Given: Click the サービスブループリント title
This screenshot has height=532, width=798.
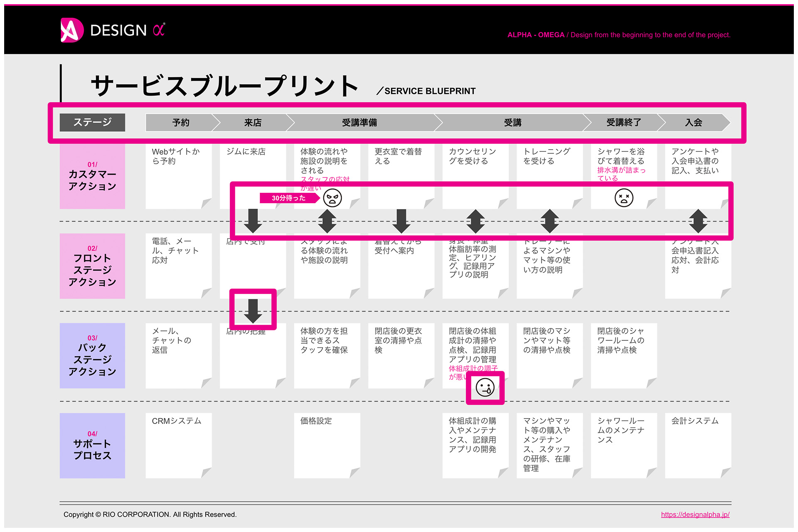Looking at the screenshot, I should 225,86.
